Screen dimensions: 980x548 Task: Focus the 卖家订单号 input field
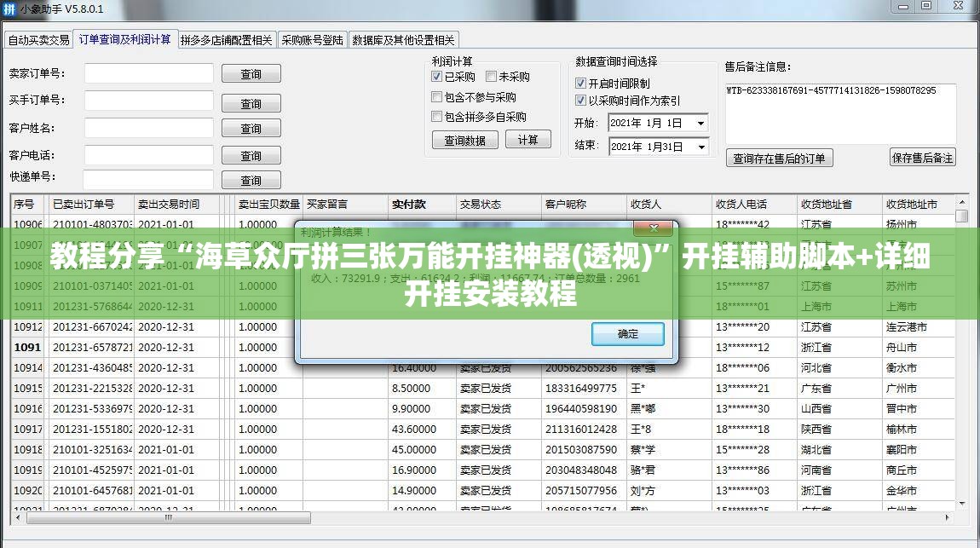tap(149, 73)
